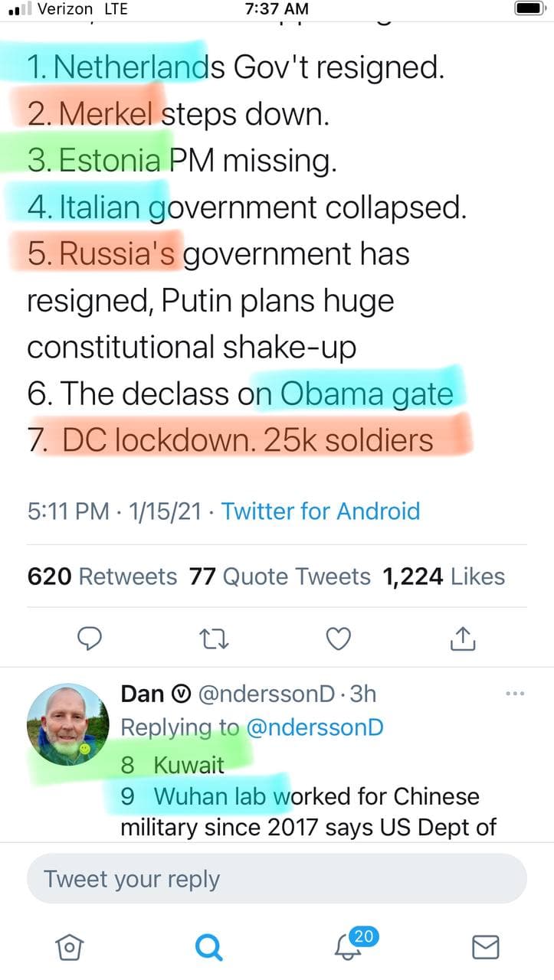
Task: View the 77 Quote Tweets list
Action: pyautogui.click(x=280, y=577)
